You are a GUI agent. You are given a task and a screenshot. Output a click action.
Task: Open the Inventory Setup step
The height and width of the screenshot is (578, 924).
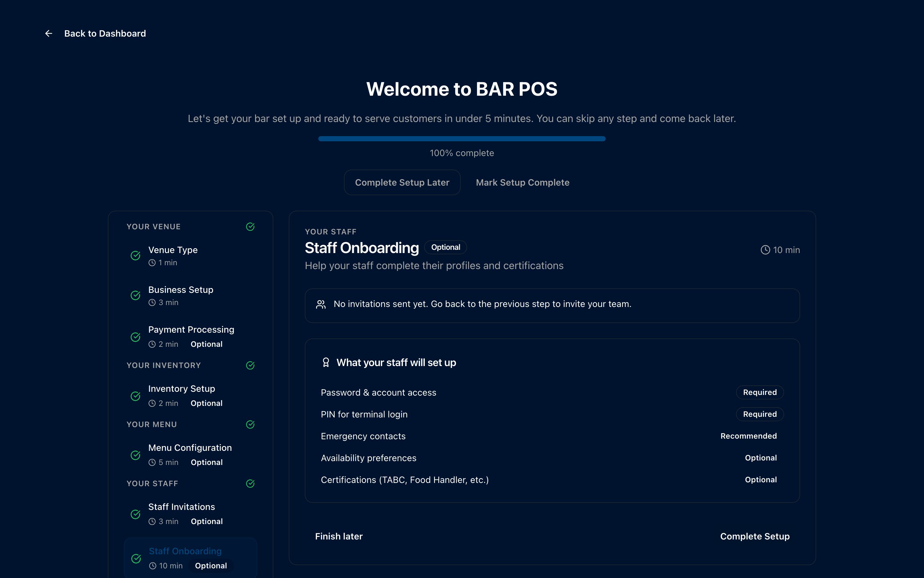click(x=191, y=396)
